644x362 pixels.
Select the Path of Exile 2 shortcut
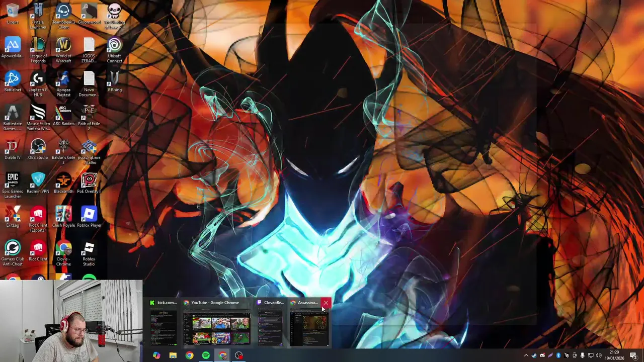[x=89, y=117]
